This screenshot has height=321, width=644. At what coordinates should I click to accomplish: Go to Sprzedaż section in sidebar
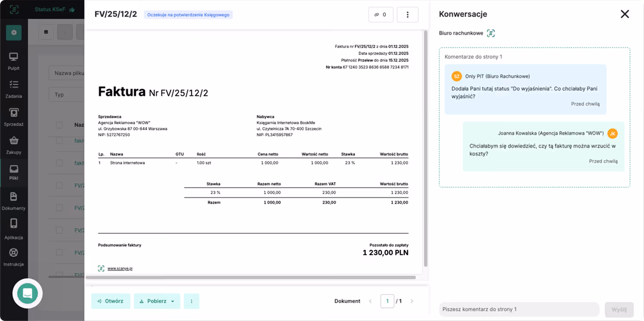[x=14, y=117]
